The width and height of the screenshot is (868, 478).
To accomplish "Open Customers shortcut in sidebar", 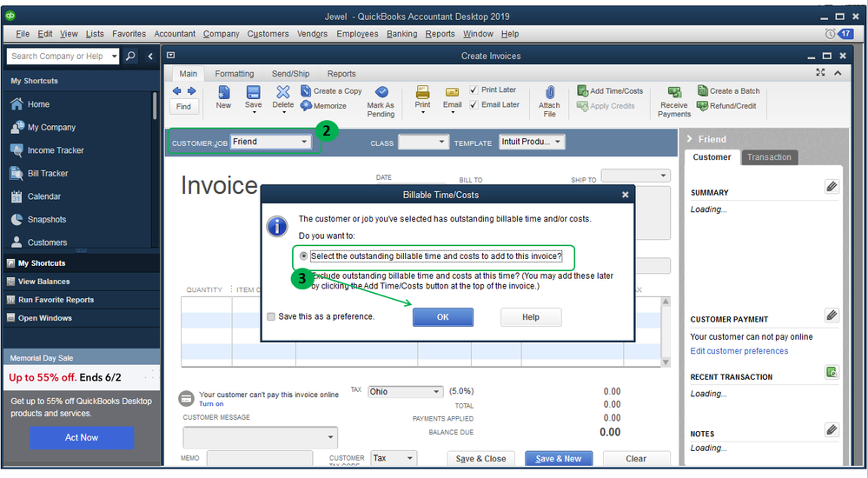I will (47, 242).
